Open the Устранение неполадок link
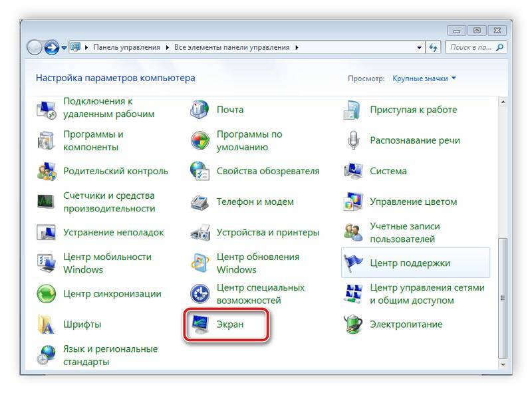Image resolution: width=532 pixels, height=395 pixels. 113,233
